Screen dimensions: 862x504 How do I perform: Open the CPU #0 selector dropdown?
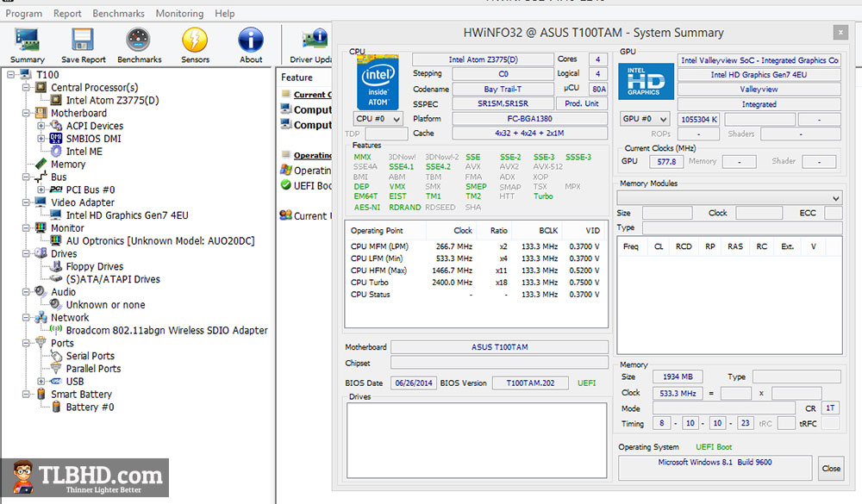click(x=378, y=119)
